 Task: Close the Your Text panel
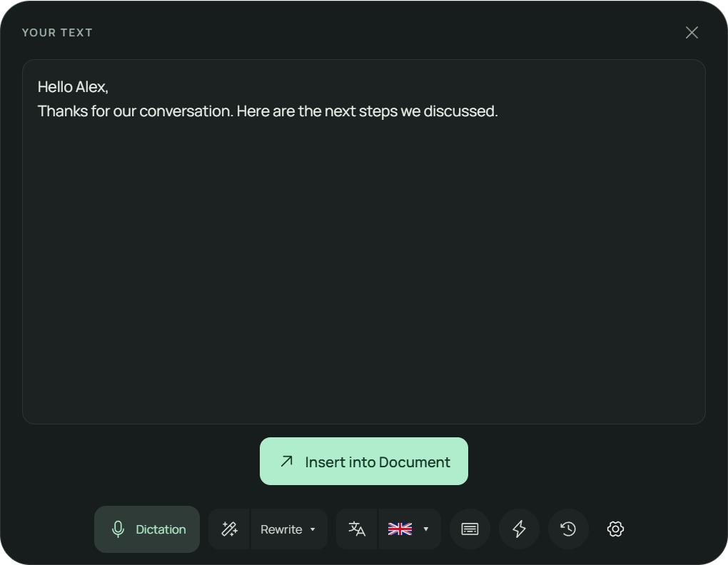click(x=692, y=33)
